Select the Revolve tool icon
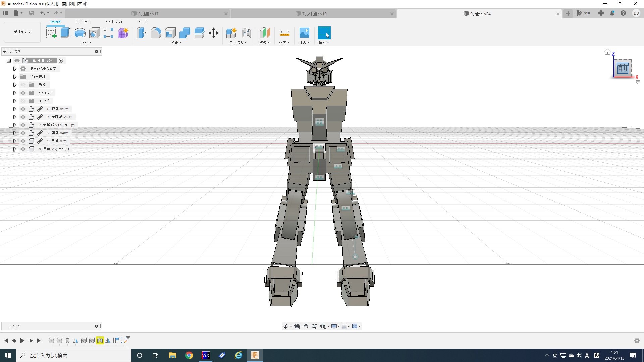Screen dimensions: 644x362 [80, 33]
